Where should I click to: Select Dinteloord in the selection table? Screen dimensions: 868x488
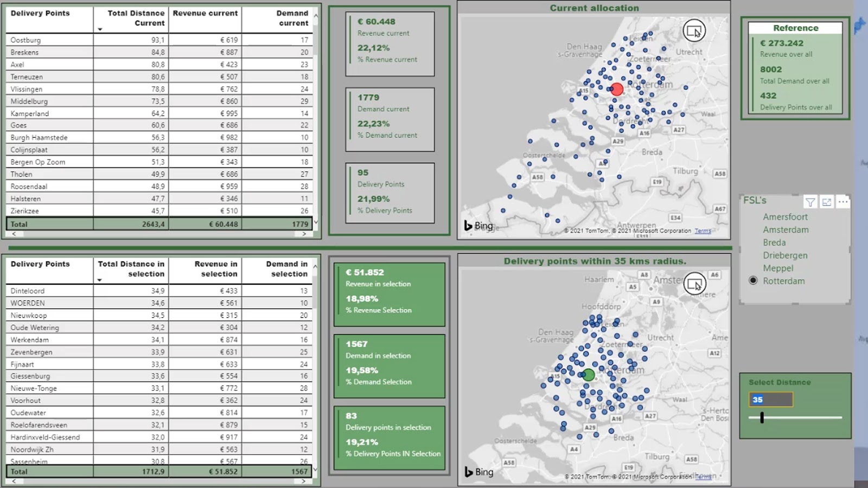point(159,291)
